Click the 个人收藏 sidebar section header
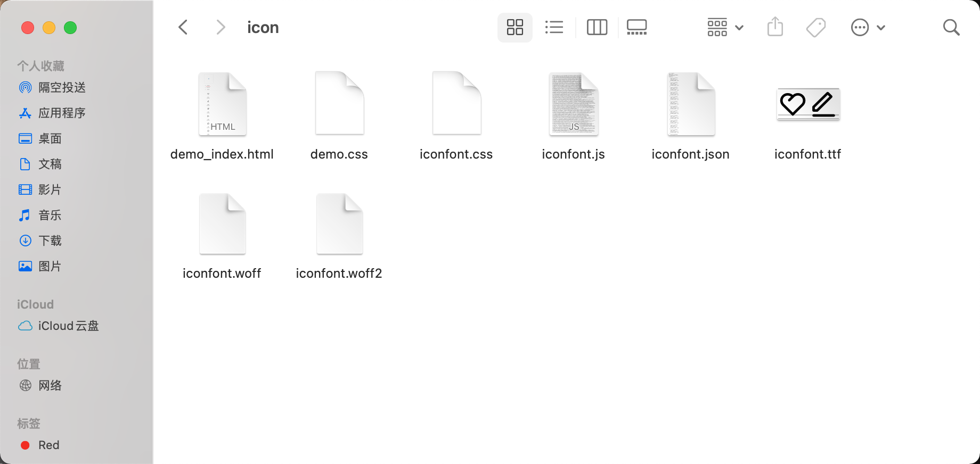Screen dimensions: 980x464 click(x=40, y=66)
